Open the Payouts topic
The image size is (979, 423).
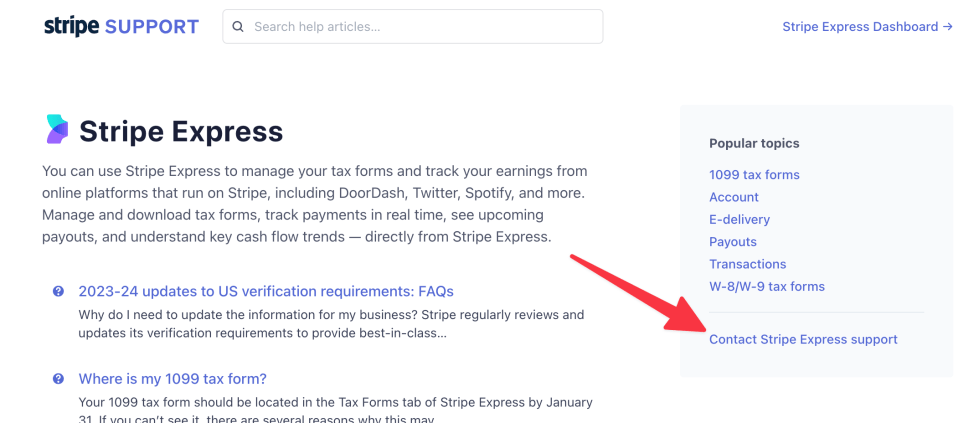(x=733, y=242)
